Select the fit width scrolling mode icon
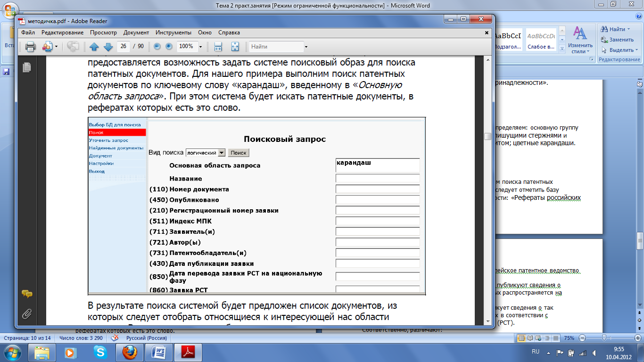Viewport: 644px width, 362px height. point(218,46)
